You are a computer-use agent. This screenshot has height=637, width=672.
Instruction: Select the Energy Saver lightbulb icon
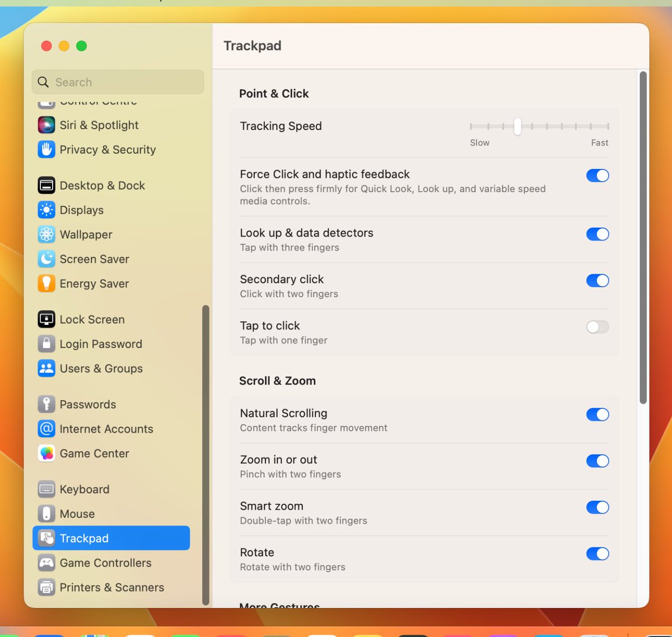tap(46, 284)
